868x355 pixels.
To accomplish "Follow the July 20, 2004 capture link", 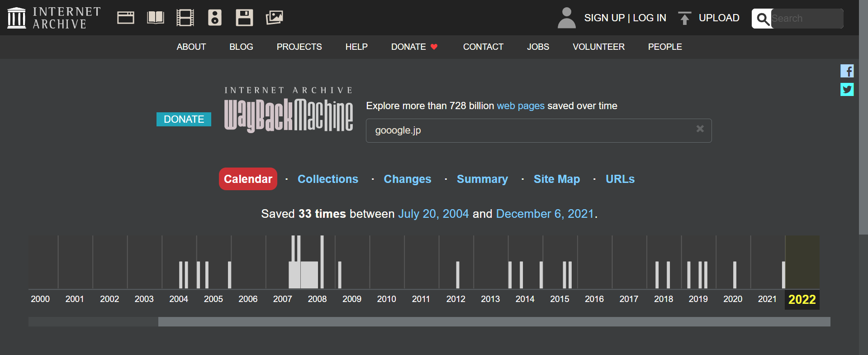I will [433, 214].
